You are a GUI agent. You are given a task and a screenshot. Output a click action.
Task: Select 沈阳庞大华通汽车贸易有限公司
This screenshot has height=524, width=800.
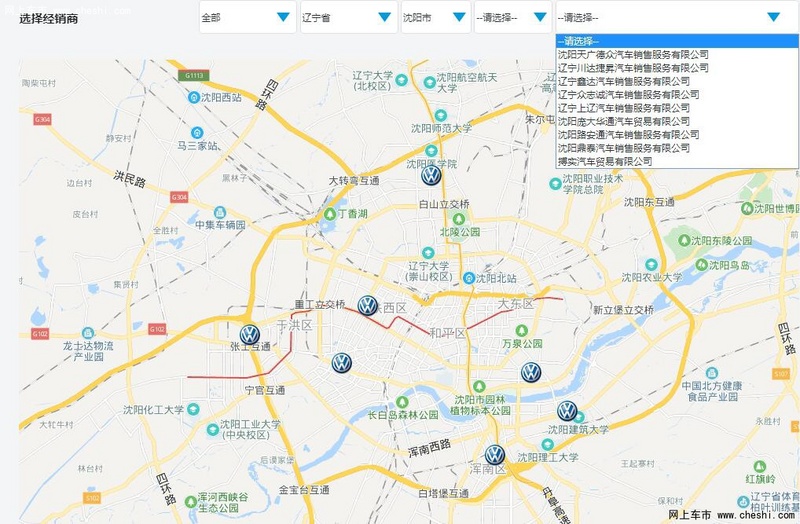point(677,121)
